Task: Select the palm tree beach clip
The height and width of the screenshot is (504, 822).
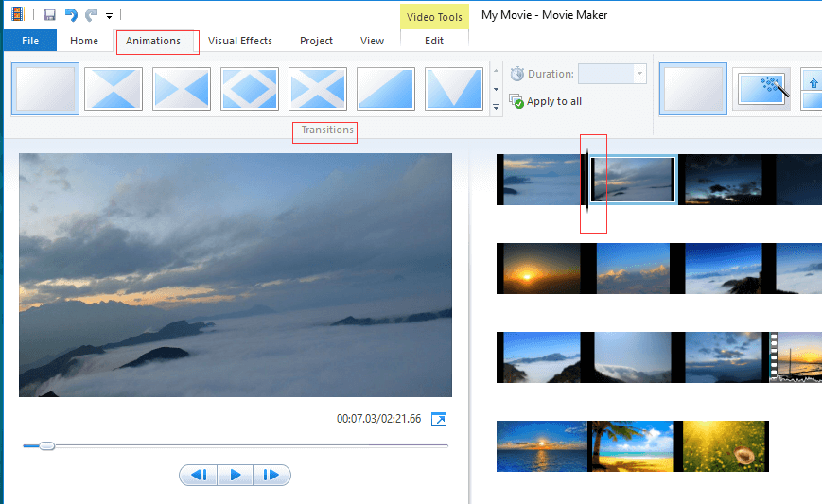Action: [633, 446]
